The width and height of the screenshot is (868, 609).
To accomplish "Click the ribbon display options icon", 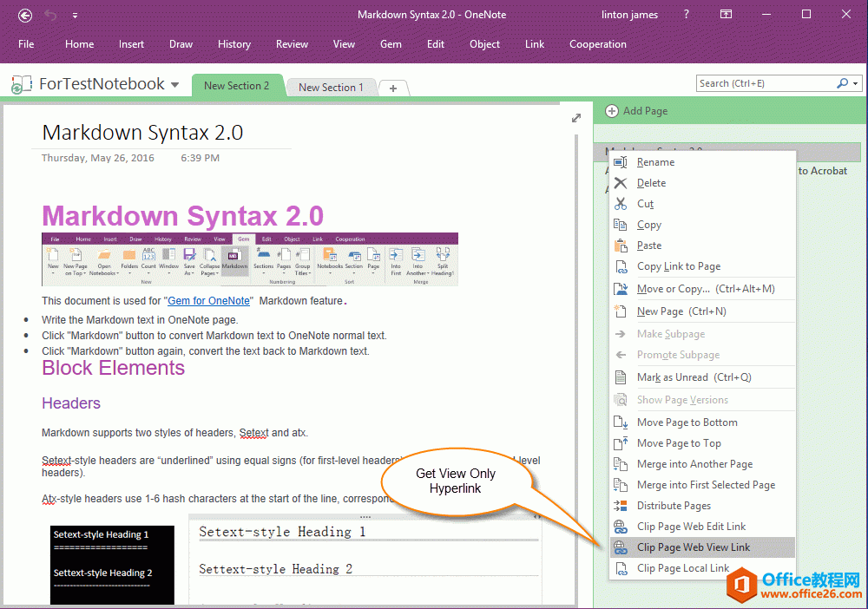I will tap(726, 14).
